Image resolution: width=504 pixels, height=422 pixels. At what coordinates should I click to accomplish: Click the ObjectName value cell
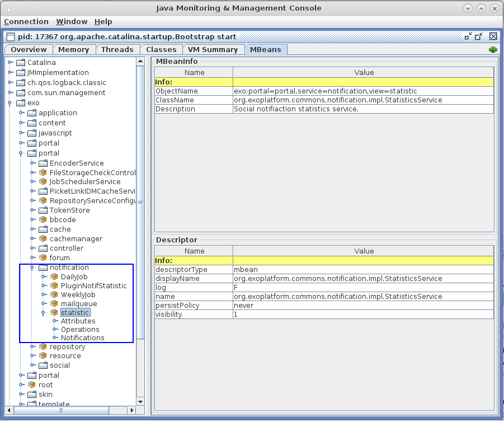[363, 91]
